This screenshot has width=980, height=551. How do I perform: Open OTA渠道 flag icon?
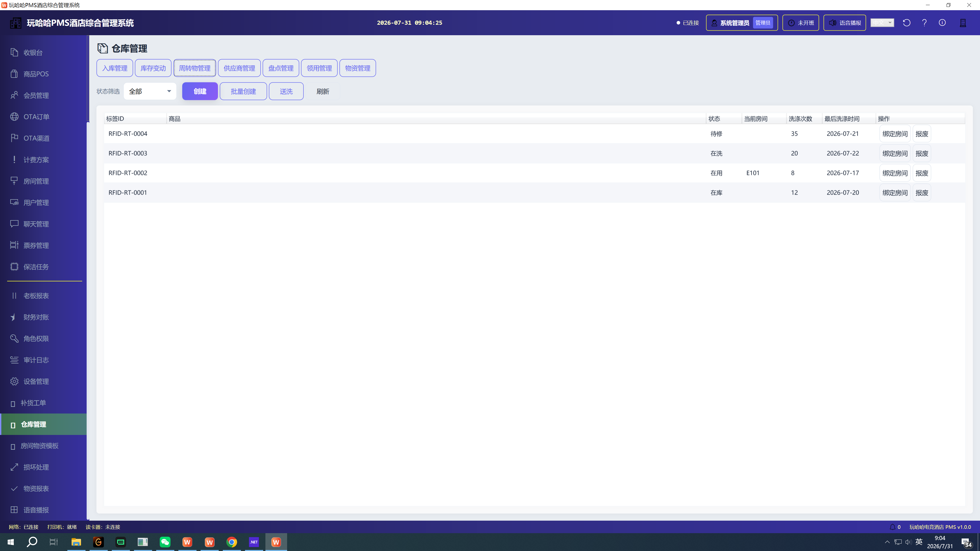(x=14, y=138)
